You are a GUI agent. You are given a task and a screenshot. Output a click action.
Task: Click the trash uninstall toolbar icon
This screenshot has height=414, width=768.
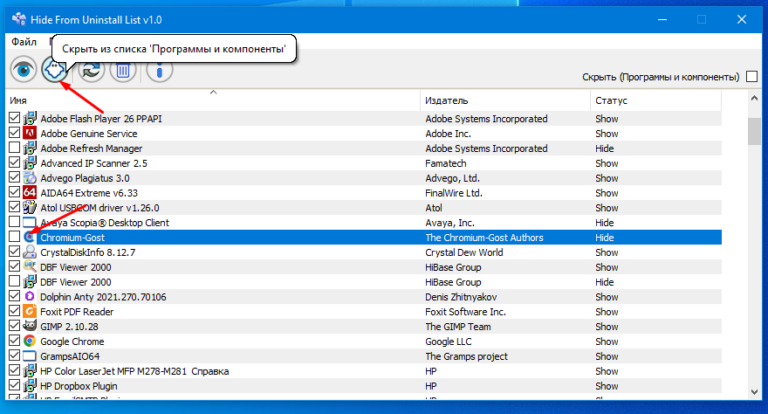123,71
